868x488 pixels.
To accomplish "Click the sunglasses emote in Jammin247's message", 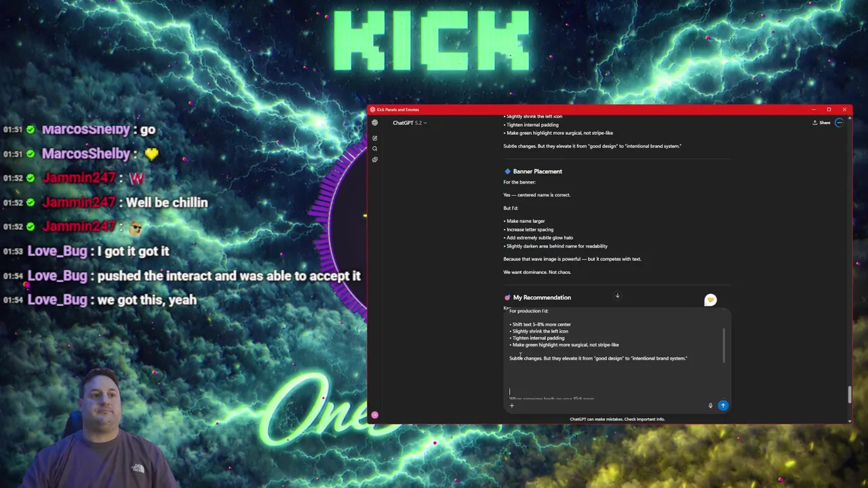I will click(x=136, y=228).
